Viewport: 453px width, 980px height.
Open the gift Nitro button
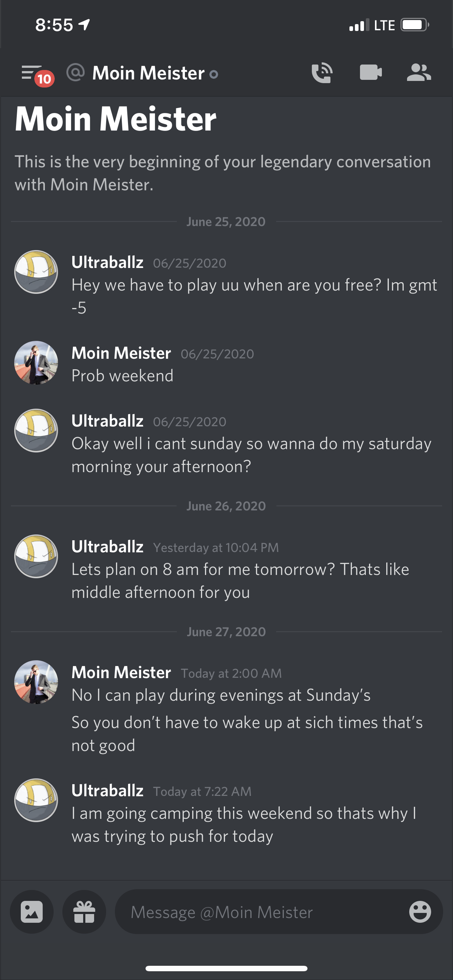pyautogui.click(x=84, y=911)
